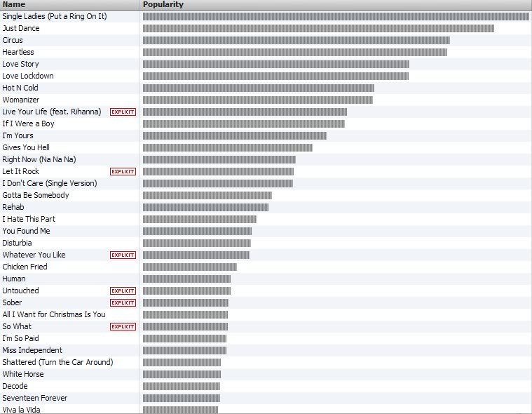Select the EXPLICIT badge beside So What

pyautogui.click(x=123, y=327)
